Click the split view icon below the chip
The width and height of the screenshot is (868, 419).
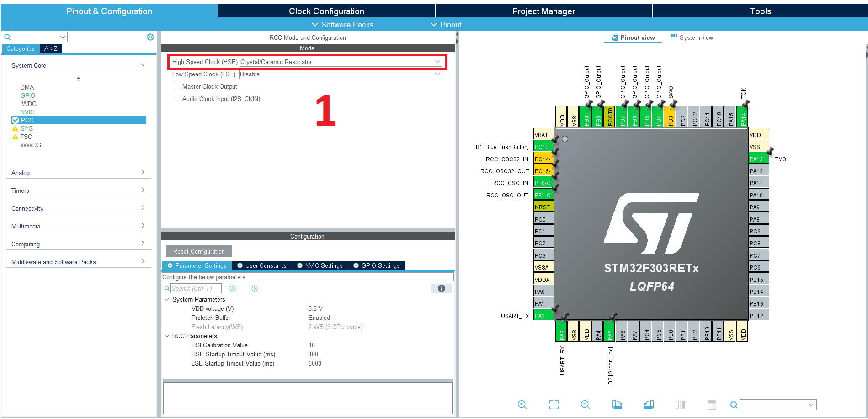(x=680, y=405)
